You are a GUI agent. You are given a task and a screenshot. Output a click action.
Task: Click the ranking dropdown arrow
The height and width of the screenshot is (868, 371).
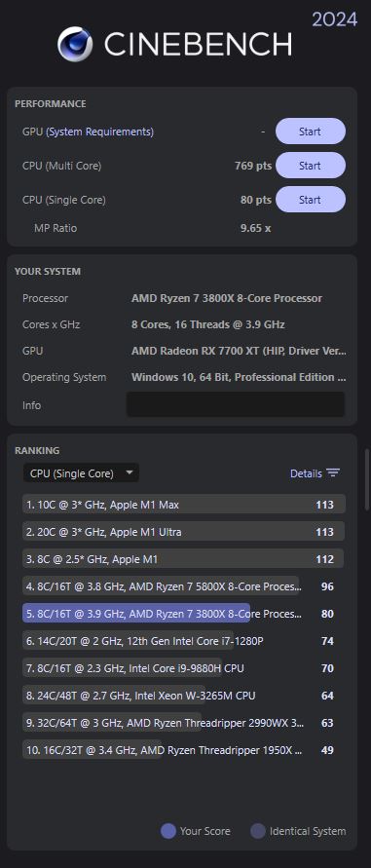[129, 472]
